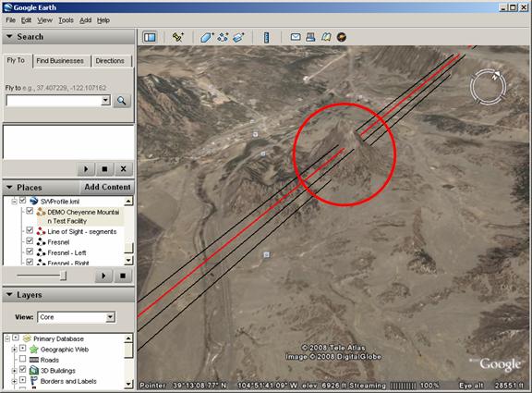This screenshot has height=393, width=532.
Task: Click the Geographic Web star icon
Action: coord(34,350)
